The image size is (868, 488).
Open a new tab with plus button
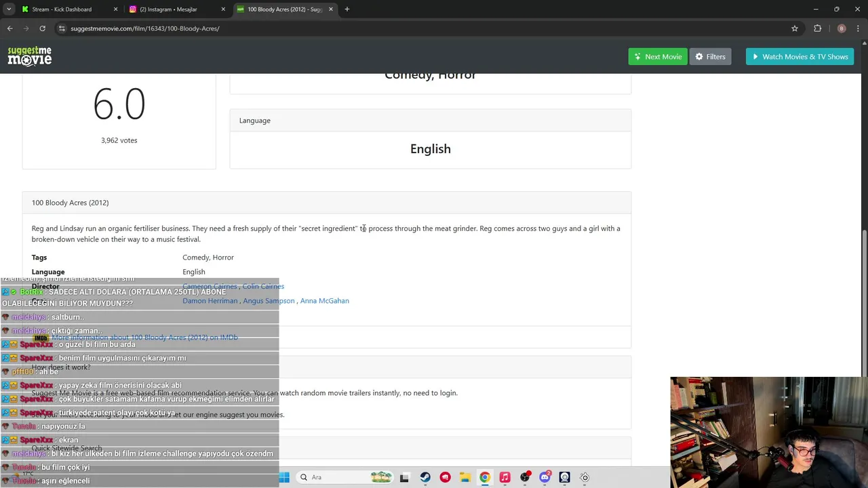point(347,9)
